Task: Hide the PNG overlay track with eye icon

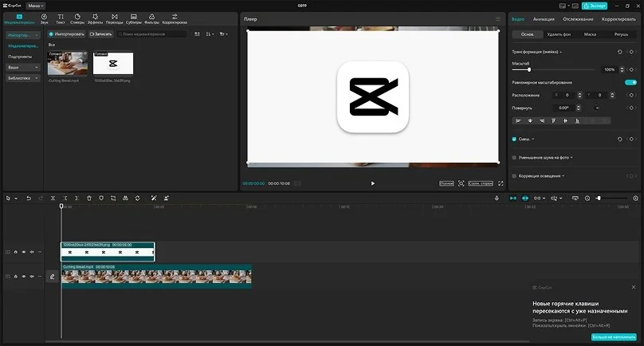Action: (24, 252)
